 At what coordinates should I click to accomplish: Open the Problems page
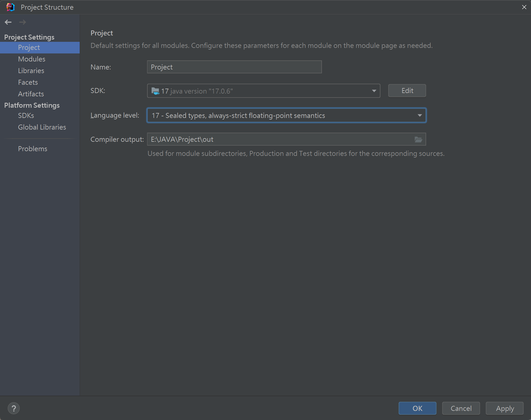coord(40,149)
